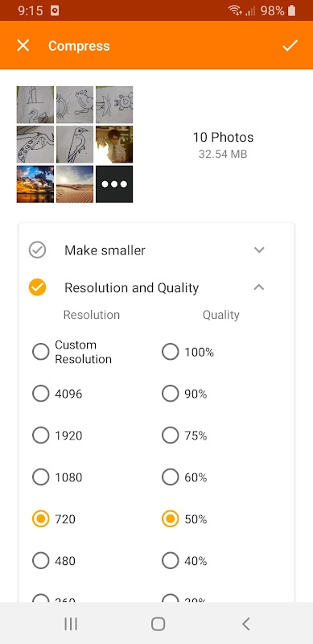Toggle the Resolution and Quality check circle
The height and width of the screenshot is (644, 313).
pos(37,287)
